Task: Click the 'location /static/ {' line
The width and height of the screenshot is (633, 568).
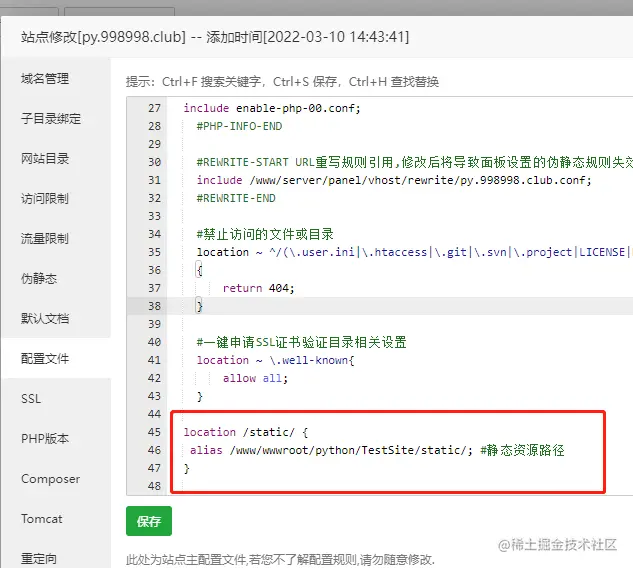Action: click(x=245, y=432)
